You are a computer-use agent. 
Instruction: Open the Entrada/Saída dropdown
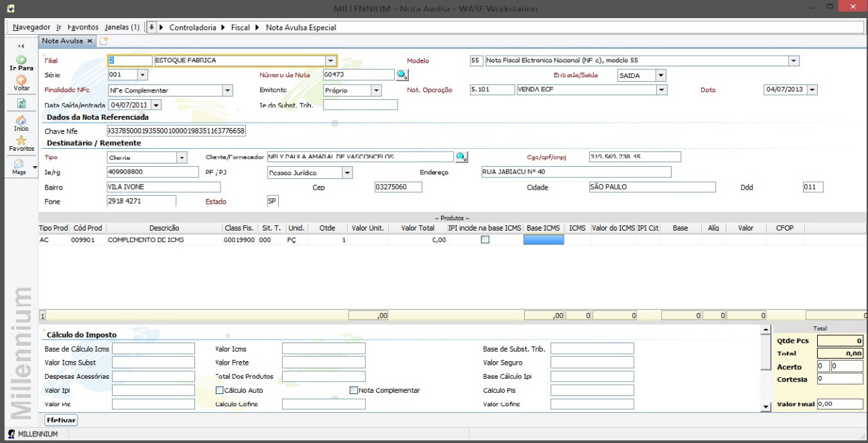pos(660,76)
